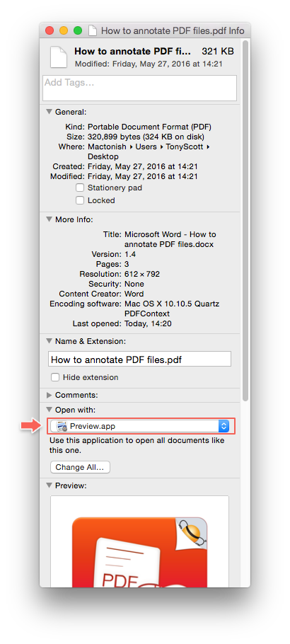Click the Add Tags field

[x=139, y=88]
